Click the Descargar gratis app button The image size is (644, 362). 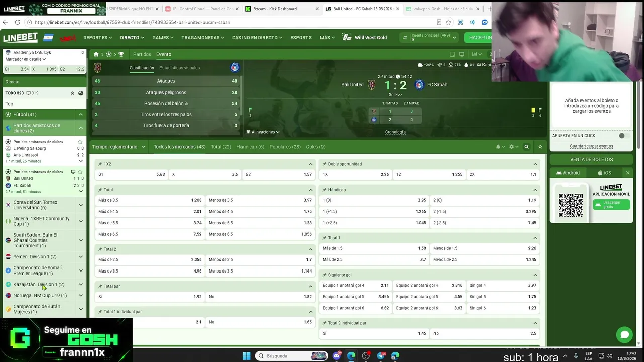coord(611,205)
